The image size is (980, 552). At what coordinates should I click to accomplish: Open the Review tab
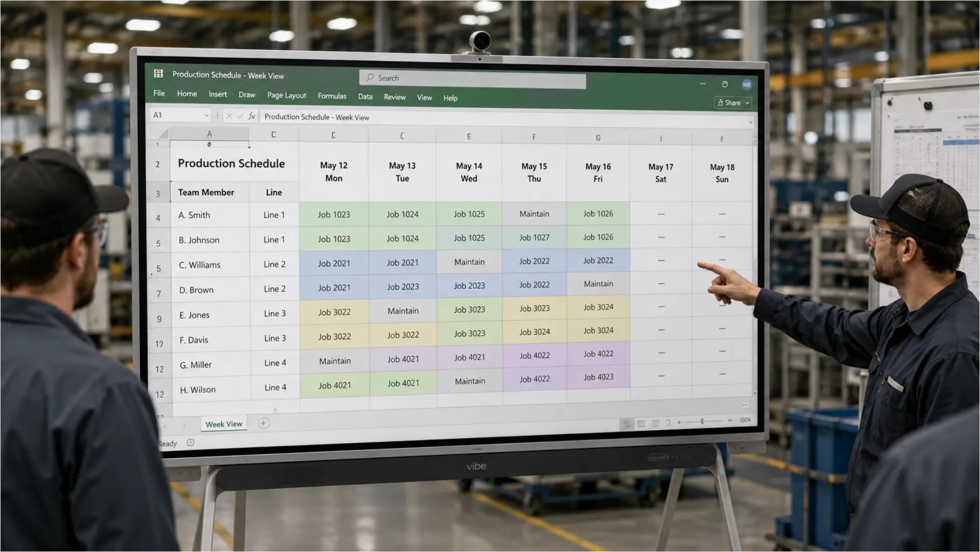coord(394,97)
